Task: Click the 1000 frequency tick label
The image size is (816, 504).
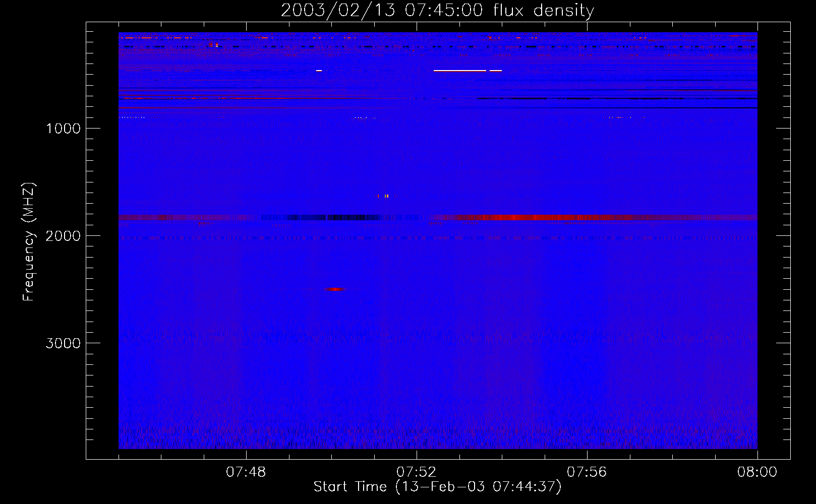Action: [x=63, y=129]
